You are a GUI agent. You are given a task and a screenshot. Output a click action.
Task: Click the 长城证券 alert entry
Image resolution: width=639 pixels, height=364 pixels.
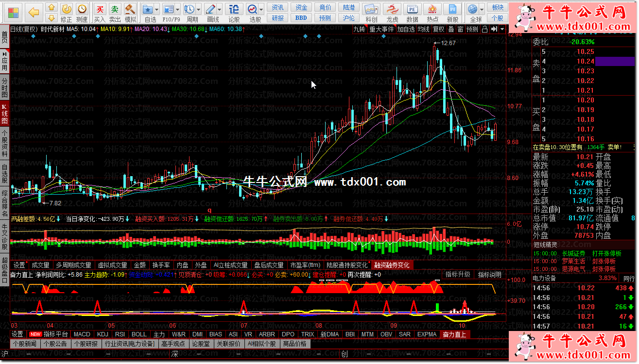click(574, 253)
